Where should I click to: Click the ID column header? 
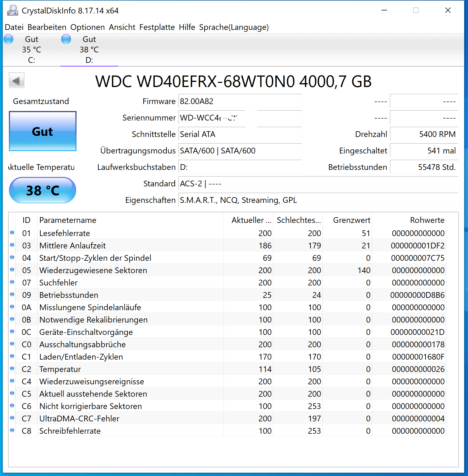tap(26, 220)
